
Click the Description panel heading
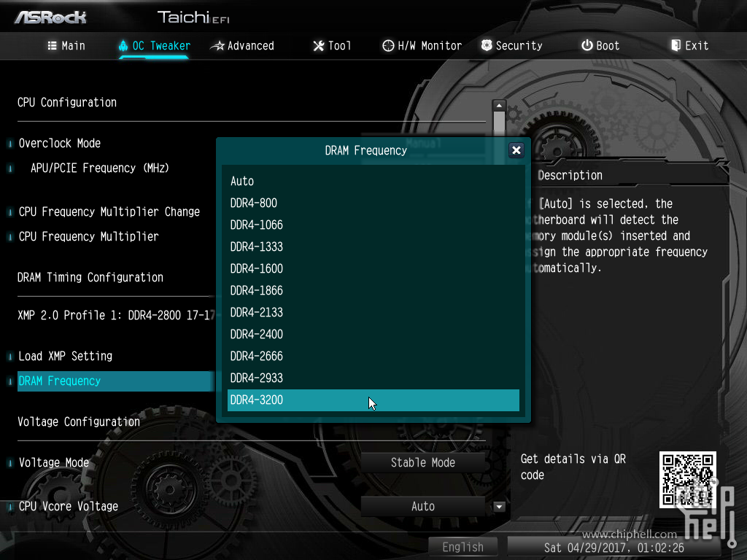570,175
